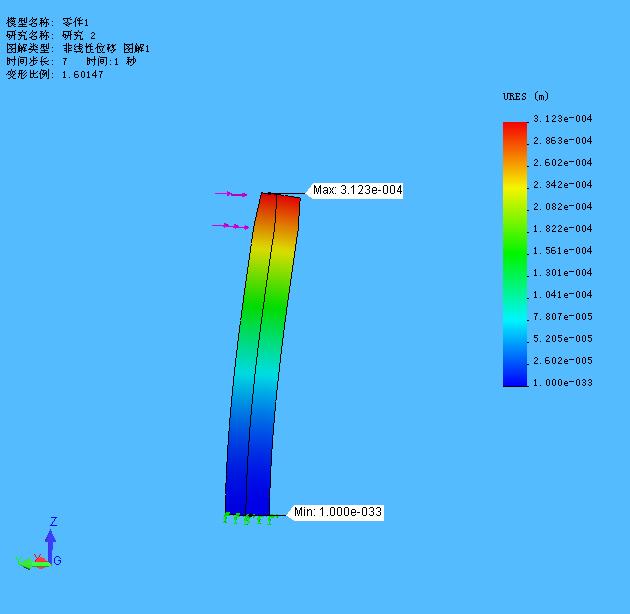
Task: Select legend value 2.602e-005
Action: (562, 360)
